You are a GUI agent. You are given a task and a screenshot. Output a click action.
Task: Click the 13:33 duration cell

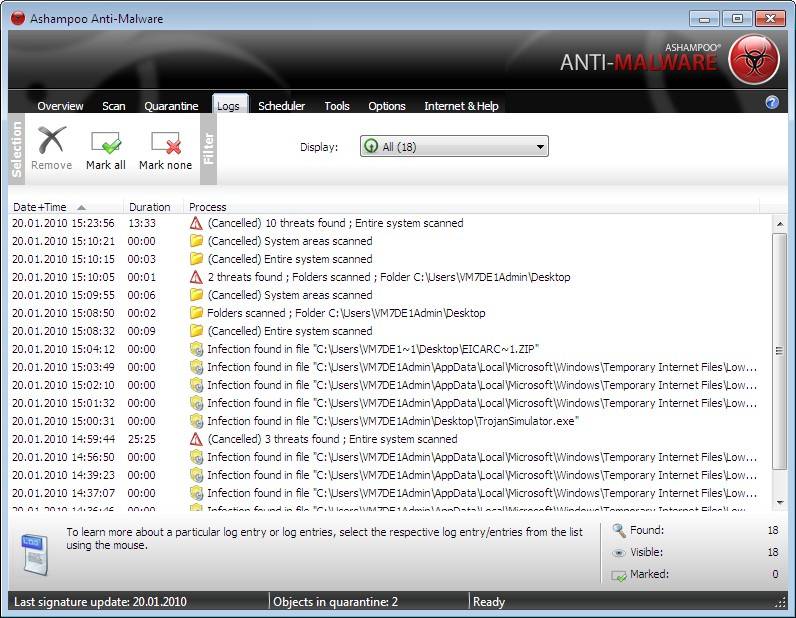point(142,223)
